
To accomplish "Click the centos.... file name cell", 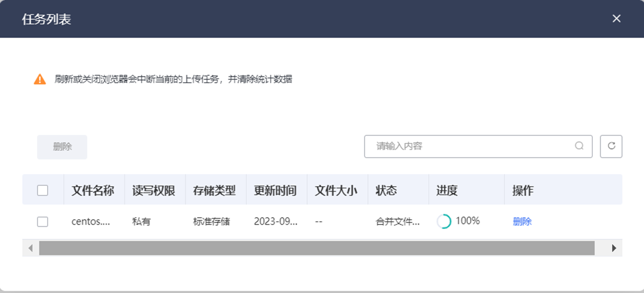I will 91,222.
